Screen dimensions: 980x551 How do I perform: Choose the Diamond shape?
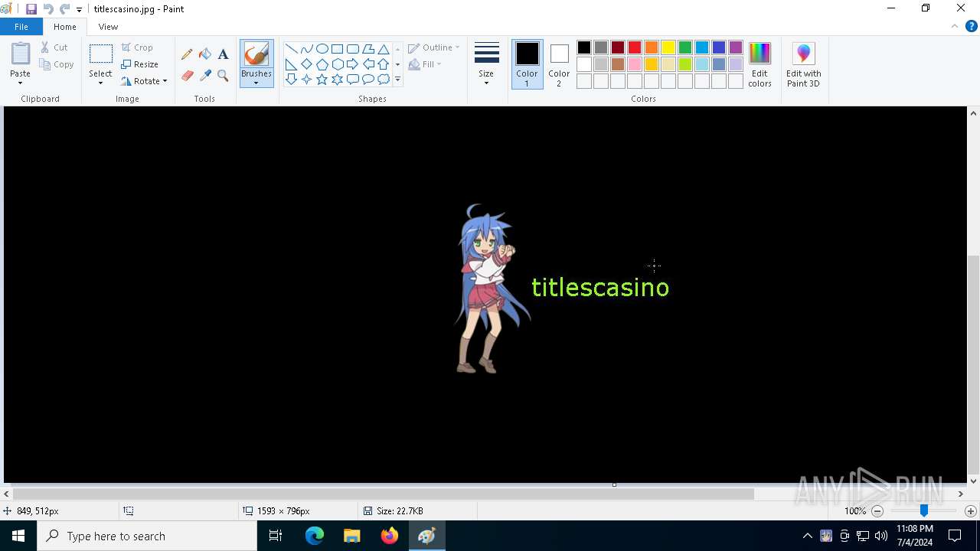(x=306, y=64)
